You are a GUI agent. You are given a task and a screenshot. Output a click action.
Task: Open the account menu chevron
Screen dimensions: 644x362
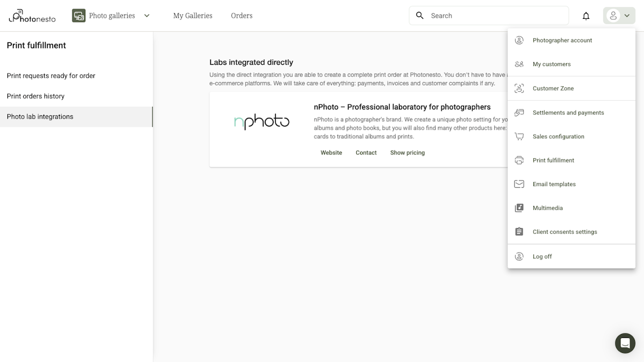click(626, 16)
